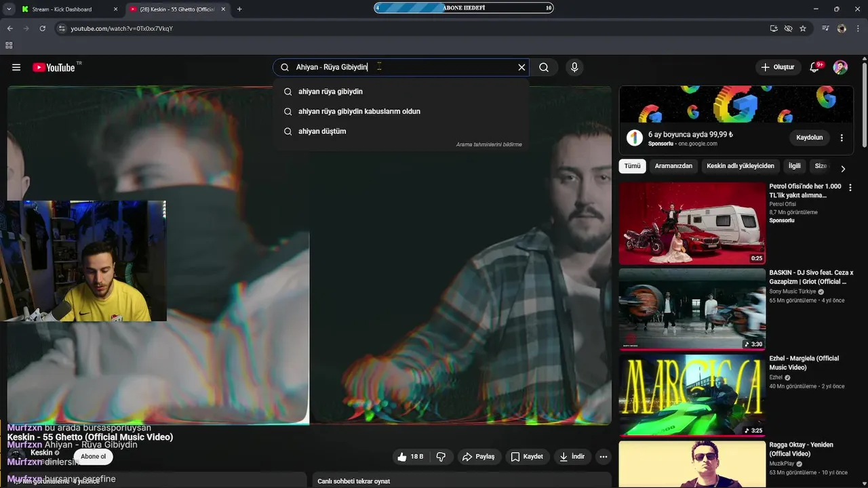Pick suggestion 'ahiyan rüya gibiydin kabuslarım oldun'
The height and width of the screenshot is (488, 868).
tap(401, 111)
